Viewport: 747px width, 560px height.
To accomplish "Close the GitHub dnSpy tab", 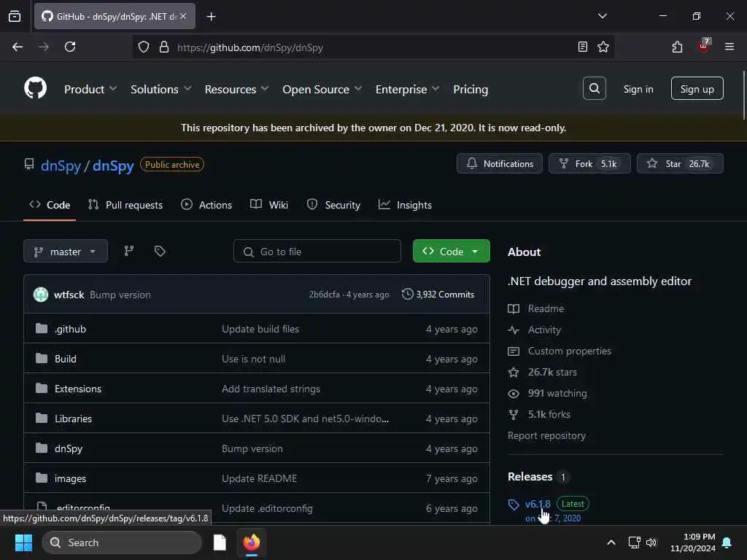I will click(183, 16).
